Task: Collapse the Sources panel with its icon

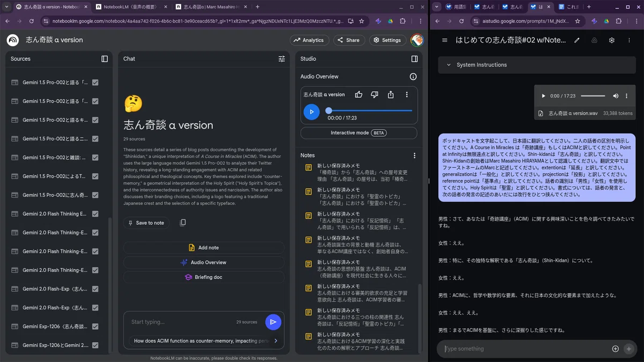Action: point(105,59)
